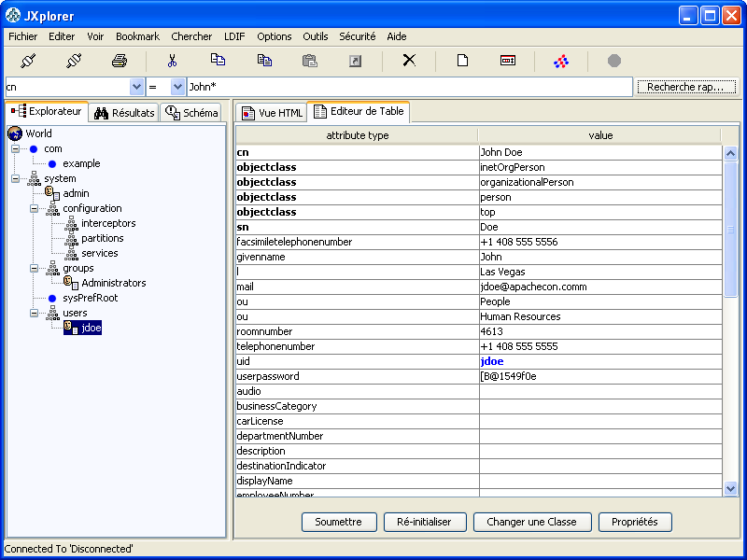The image size is (747, 560).
Task: Open the Chercher menu
Action: pyautogui.click(x=191, y=36)
